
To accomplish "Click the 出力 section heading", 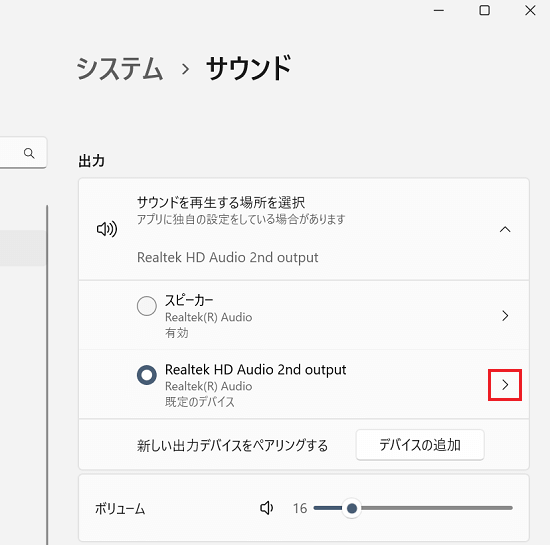I will [x=92, y=161].
